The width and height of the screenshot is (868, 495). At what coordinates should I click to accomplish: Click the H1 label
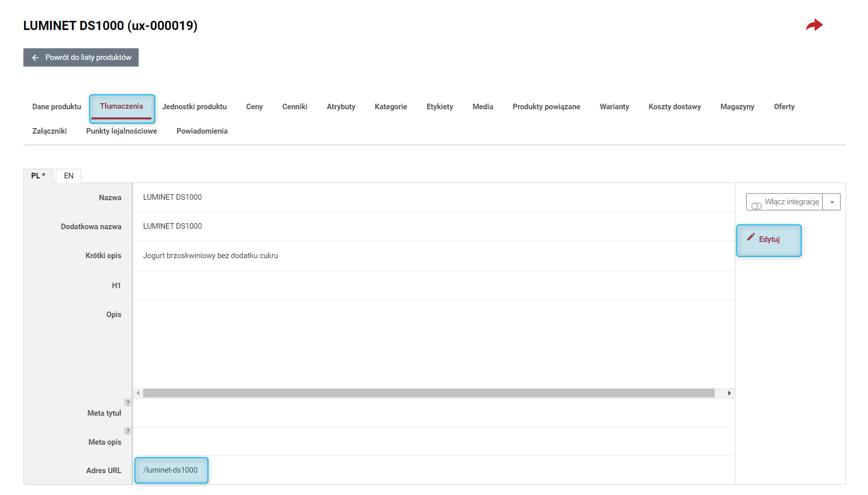click(x=116, y=286)
